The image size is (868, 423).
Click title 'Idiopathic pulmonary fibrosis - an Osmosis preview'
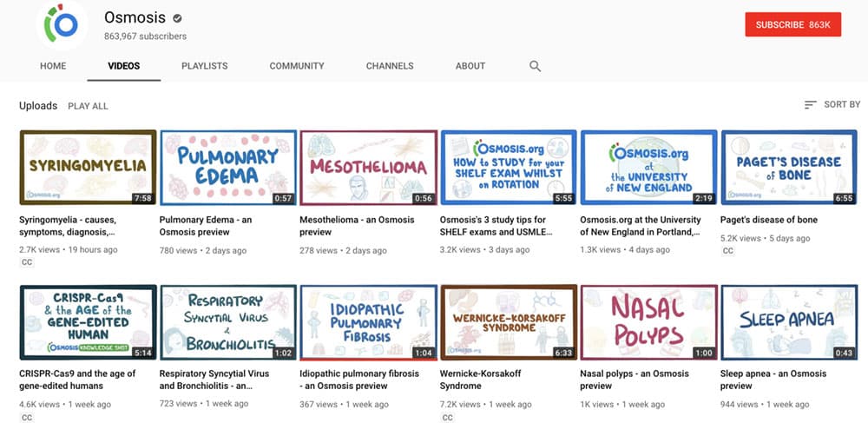click(359, 380)
